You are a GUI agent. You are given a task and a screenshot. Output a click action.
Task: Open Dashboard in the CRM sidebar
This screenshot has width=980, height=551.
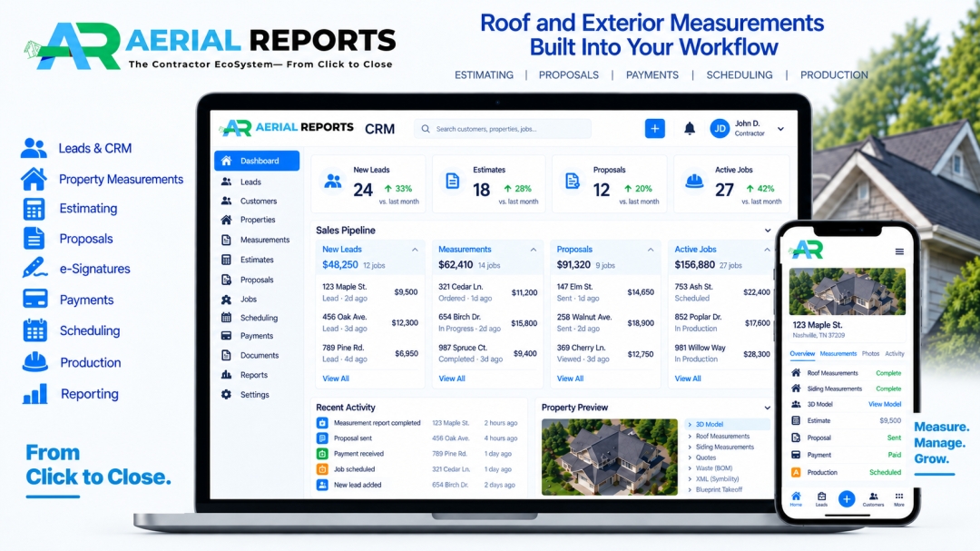(x=256, y=161)
